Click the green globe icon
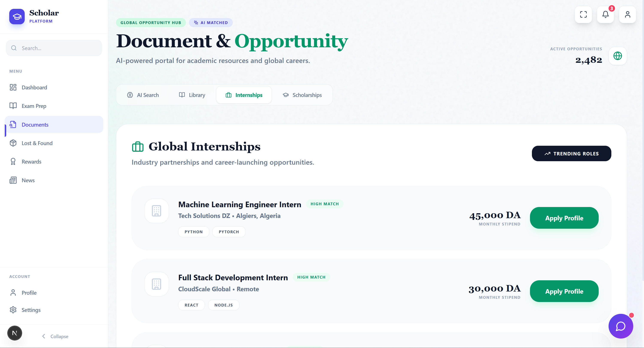644x348 pixels. (618, 56)
